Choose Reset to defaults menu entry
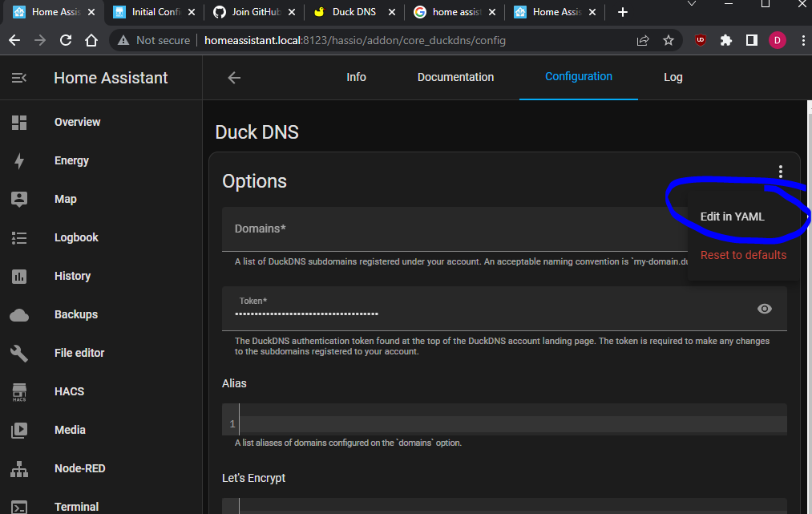Screen dimensions: 812x514 click(x=743, y=255)
